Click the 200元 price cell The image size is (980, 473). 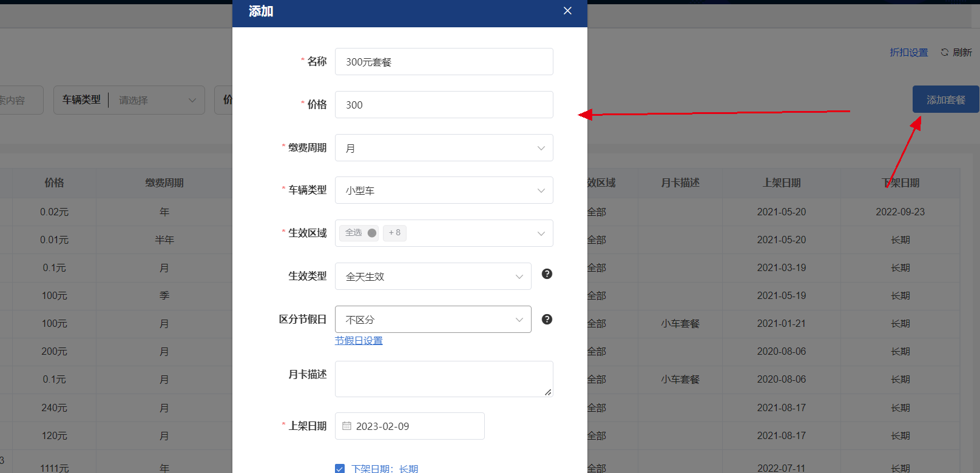tap(54, 351)
